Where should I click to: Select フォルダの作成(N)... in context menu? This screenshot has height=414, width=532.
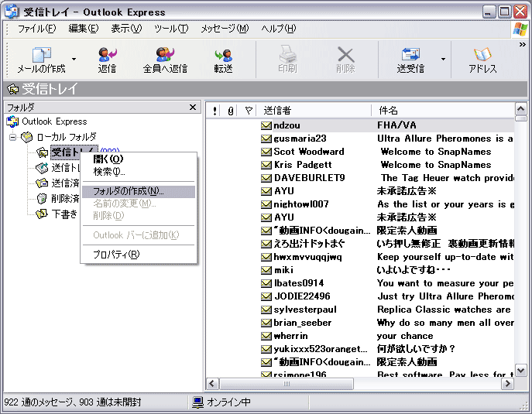pos(139,192)
